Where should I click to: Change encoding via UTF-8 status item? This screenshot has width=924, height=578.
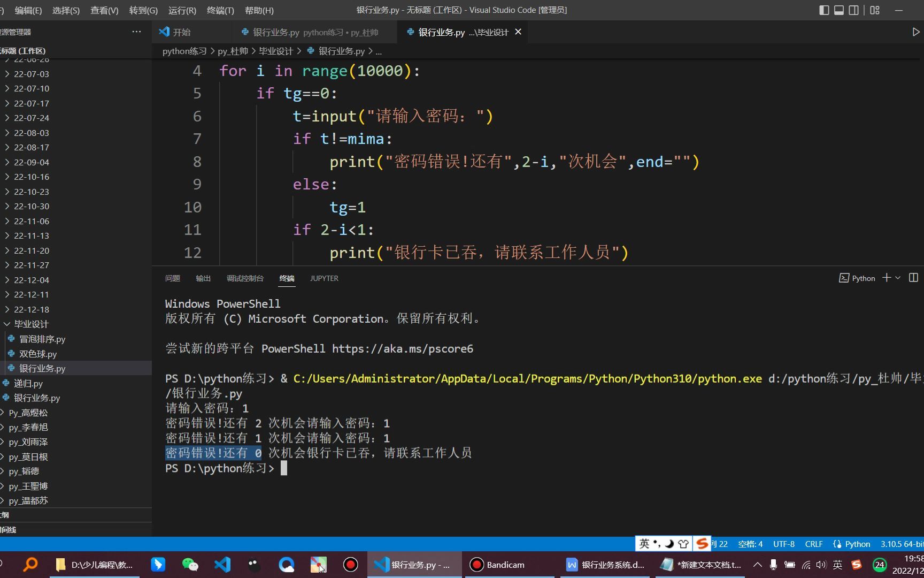tap(784, 544)
